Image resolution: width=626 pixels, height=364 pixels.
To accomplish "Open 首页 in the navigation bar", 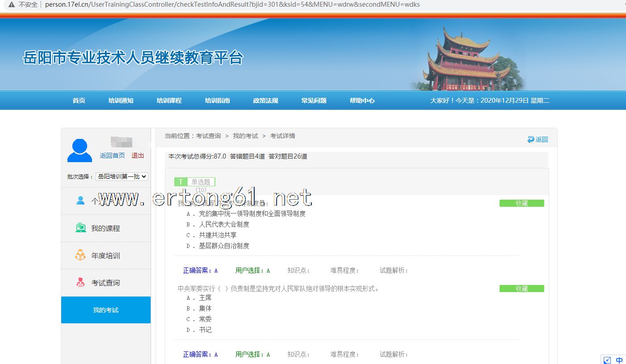I will (x=79, y=100).
